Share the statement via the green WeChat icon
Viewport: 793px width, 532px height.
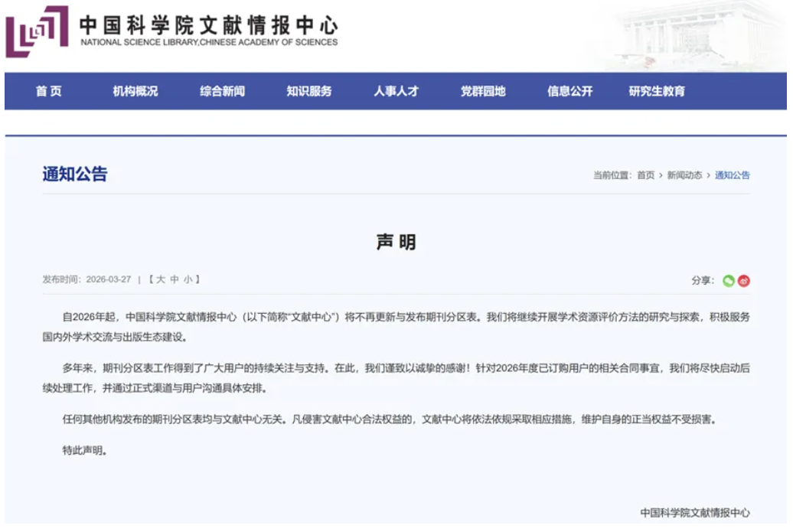click(x=729, y=281)
